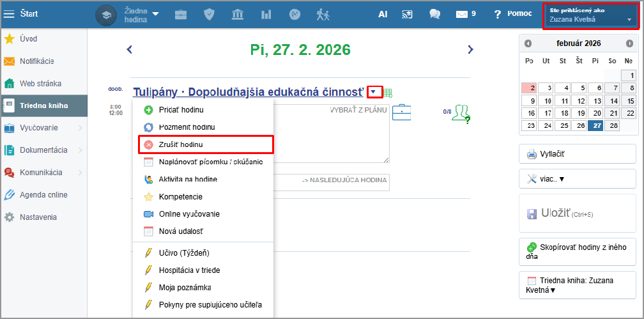Screen dimensions: 644x319
Task: Open the 0/8 attendance students icon
Action: [461, 113]
